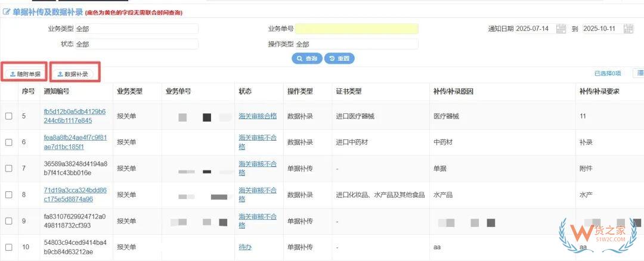Screen dimensions: 644x261
Task: Click the aa reason cell in row 10
Action: tap(436, 247)
